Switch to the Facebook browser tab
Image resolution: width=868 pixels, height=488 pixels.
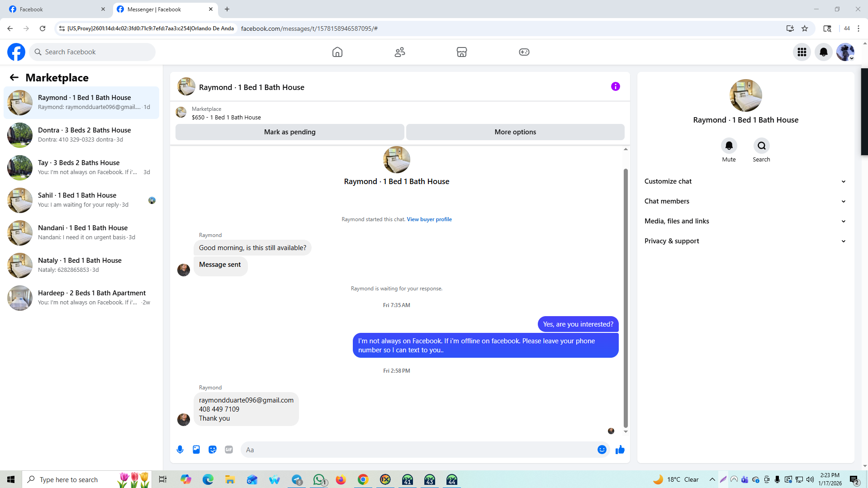pyautogui.click(x=57, y=9)
